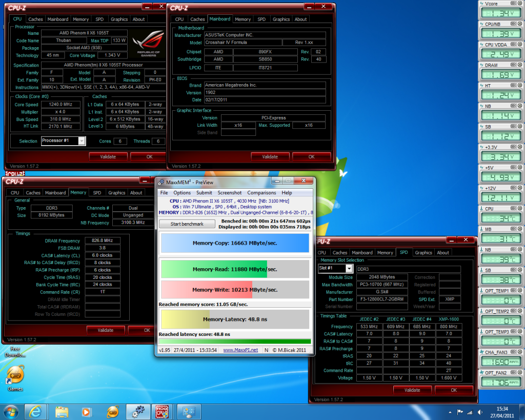This screenshot has width=525, height=420.
Task: Open Graphics tab in Mainboard CPU-Z window
Action: [x=281, y=19]
